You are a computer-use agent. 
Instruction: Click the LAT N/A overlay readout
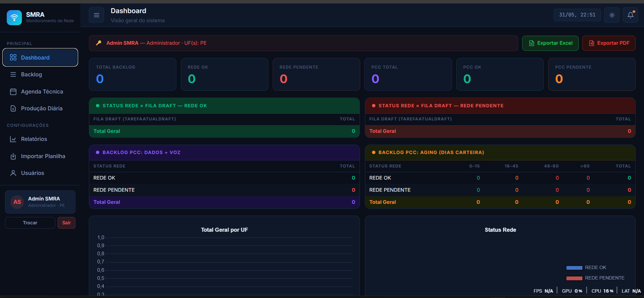click(x=631, y=291)
